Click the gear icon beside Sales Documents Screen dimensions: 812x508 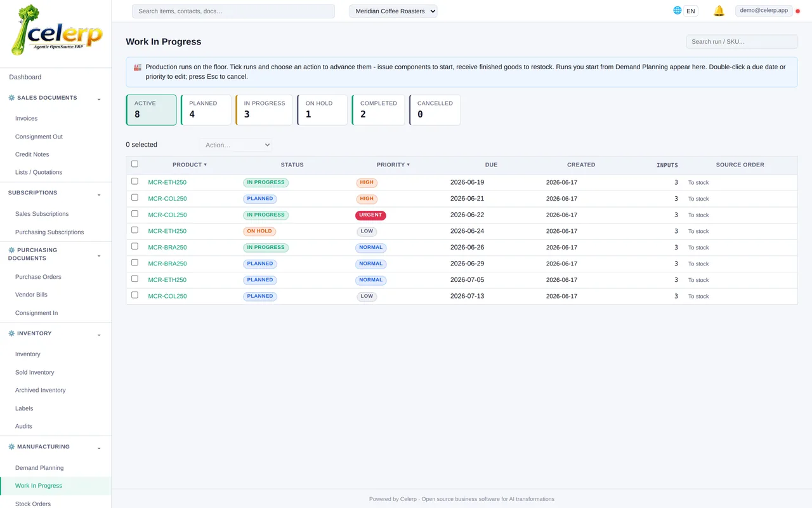point(11,98)
